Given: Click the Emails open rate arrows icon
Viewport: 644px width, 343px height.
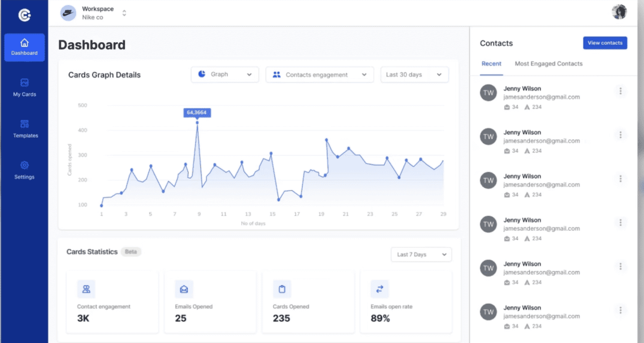Looking at the screenshot, I should click(380, 289).
